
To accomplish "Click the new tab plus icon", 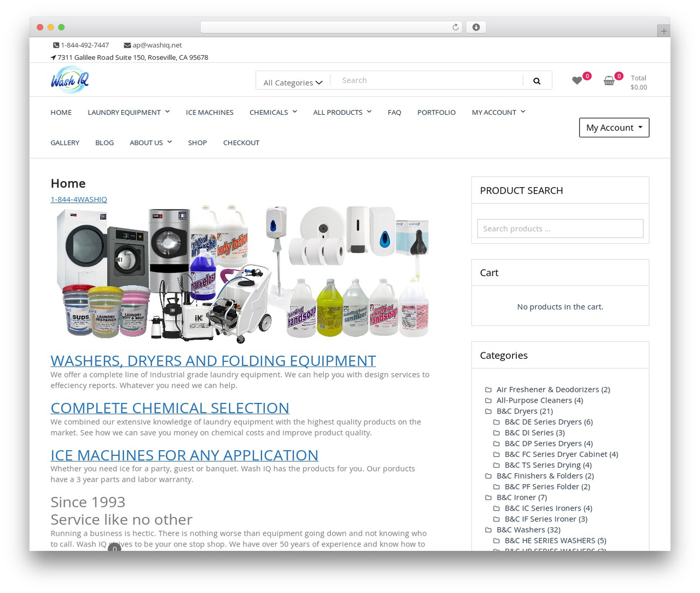I will (663, 31).
